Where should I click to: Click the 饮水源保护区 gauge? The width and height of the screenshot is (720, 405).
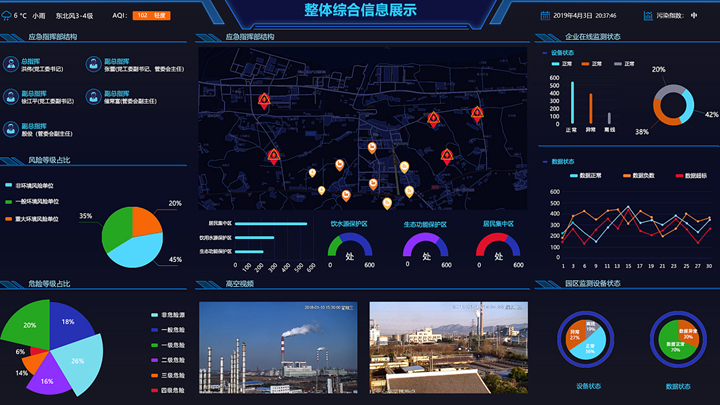(349, 245)
